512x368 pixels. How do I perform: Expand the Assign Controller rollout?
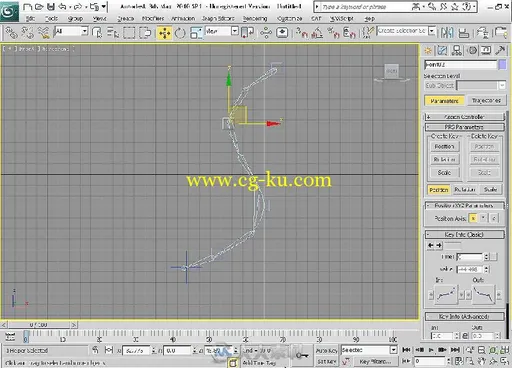464,117
